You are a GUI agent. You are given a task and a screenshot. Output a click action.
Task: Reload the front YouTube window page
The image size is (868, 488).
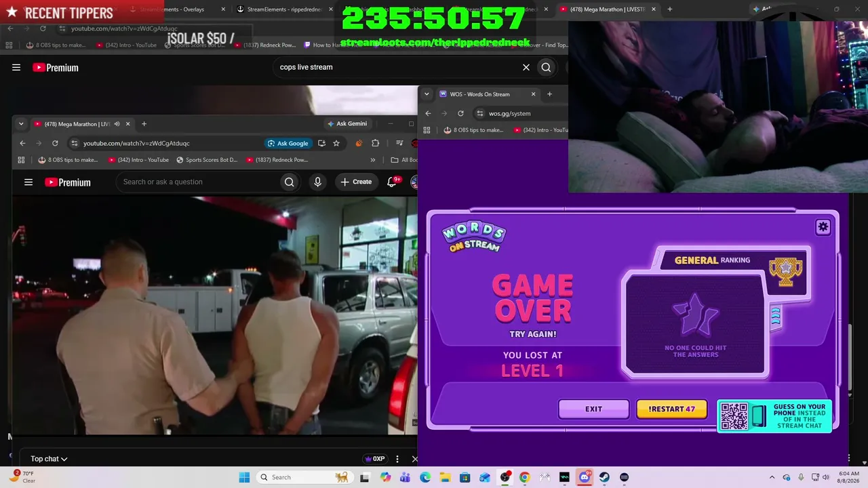(x=55, y=143)
